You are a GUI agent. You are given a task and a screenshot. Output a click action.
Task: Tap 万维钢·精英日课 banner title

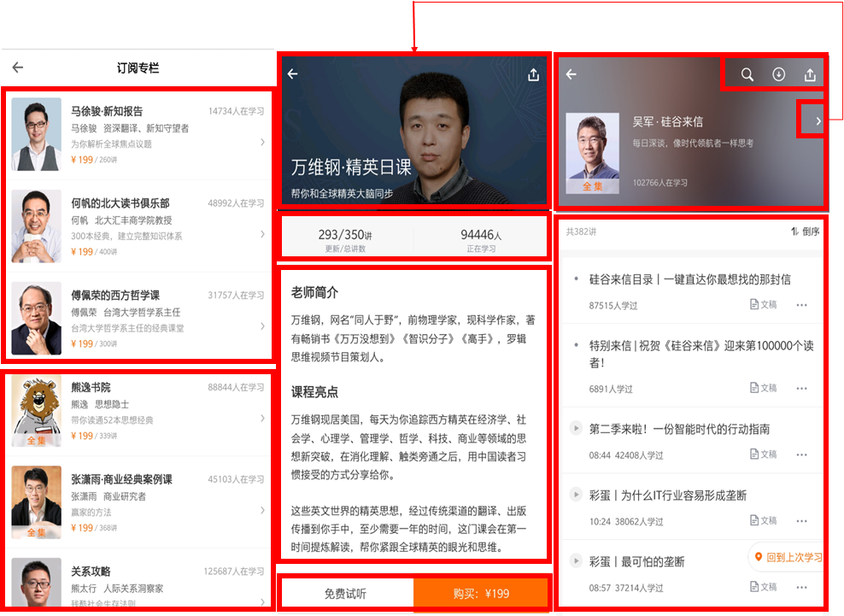(351, 167)
